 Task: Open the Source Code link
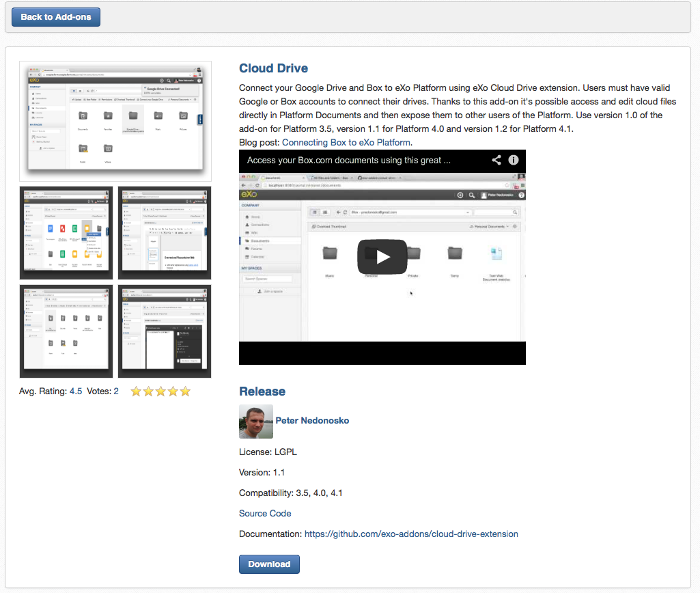point(265,514)
